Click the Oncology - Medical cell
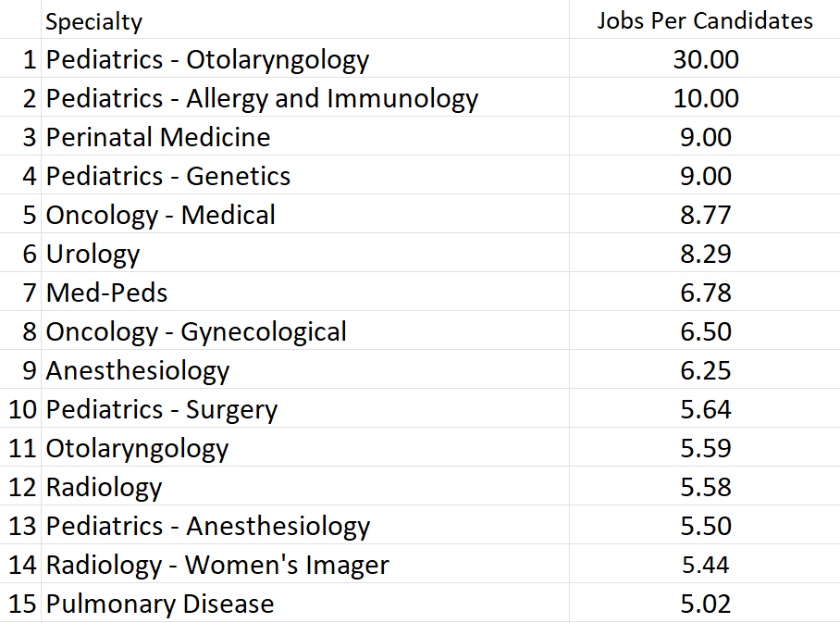The width and height of the screenshot is (840, 623). (x=304, y=214)
